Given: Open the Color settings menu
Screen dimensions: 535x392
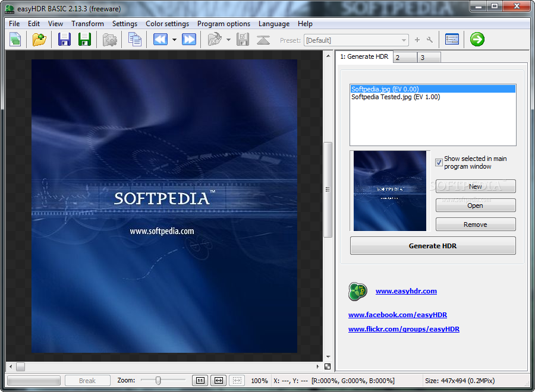Looking at the screenshot, I should coord(167,24).
